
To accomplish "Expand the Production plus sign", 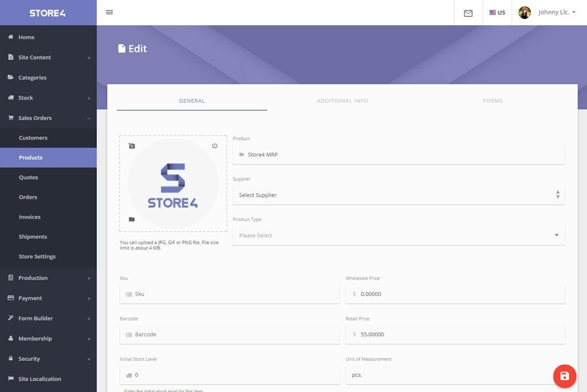I will (89, 278).
